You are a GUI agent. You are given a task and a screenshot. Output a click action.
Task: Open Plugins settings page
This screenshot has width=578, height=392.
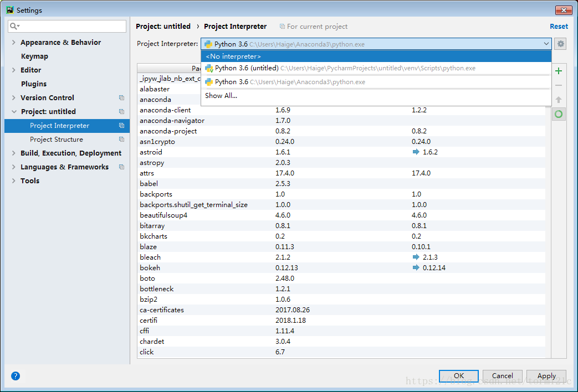coord(34,84)
